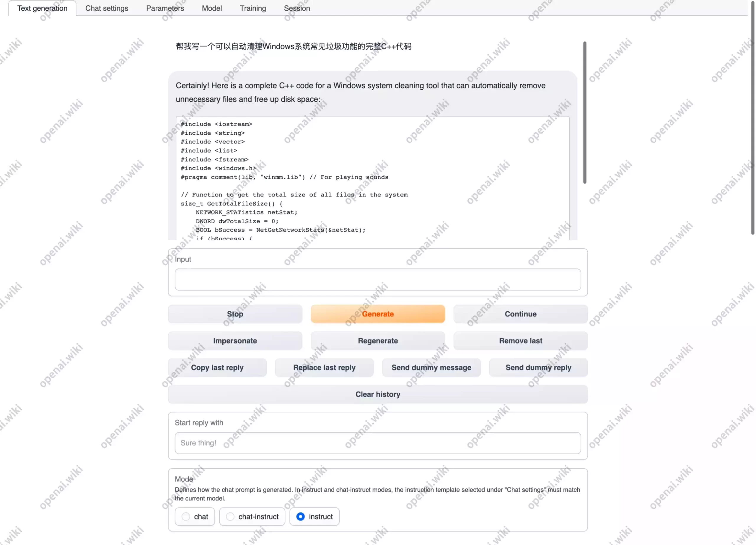Screen dimensions: 756x545
Task: Click the Copy last reply button
Action: (217, 367)
